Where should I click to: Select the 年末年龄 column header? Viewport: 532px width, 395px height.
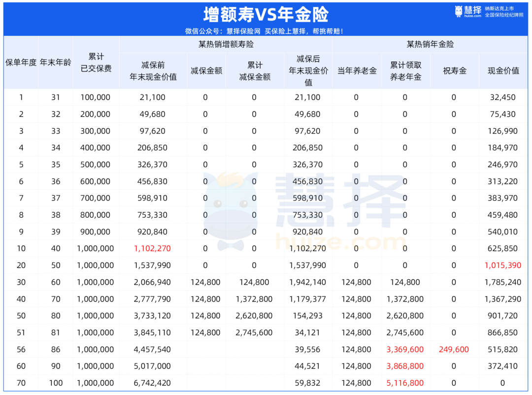tap(56, 63)
